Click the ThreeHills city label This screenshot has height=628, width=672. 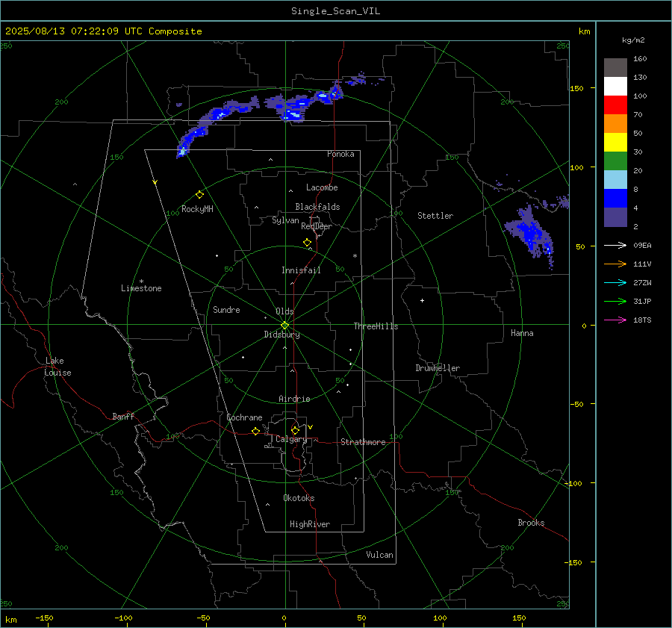coord(376,326)
